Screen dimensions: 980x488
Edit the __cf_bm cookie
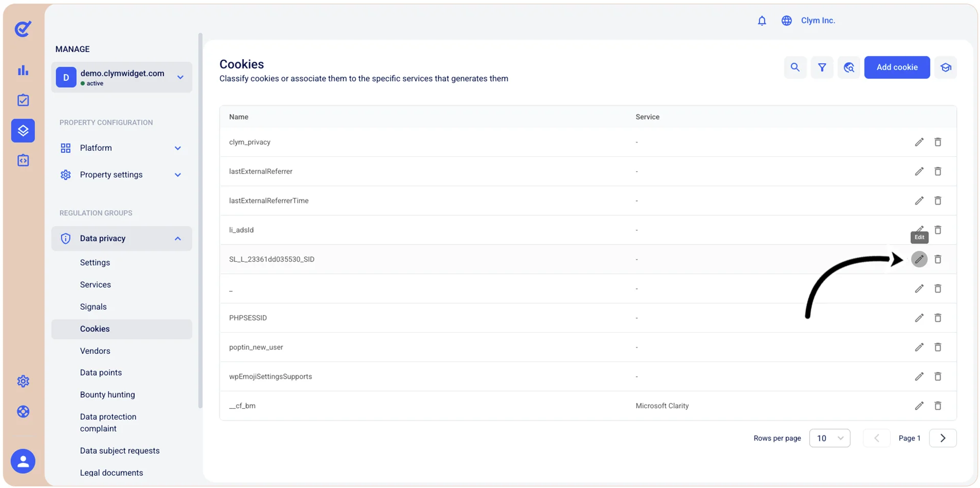click(x=919, y=406)
